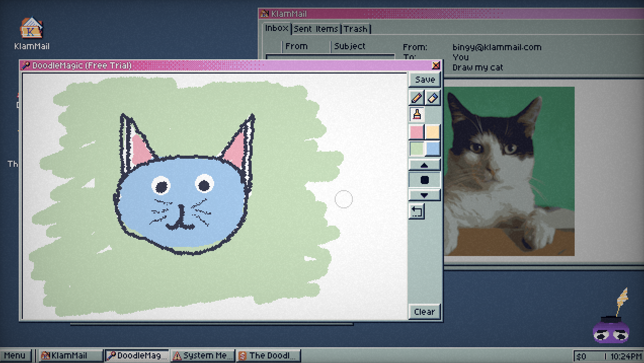Open the KlamMail desktop icon

(31, 33)
